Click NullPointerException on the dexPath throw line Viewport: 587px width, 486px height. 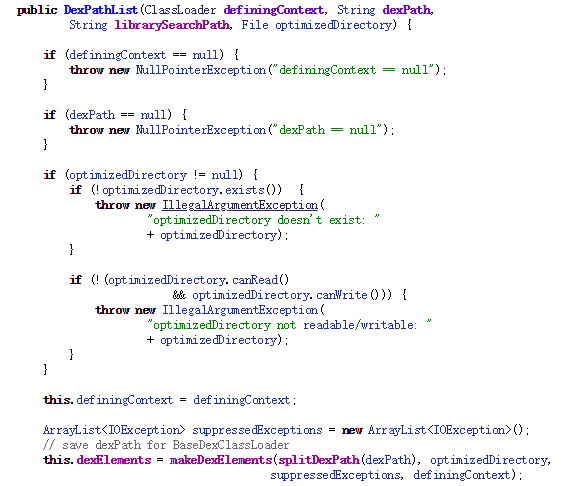pyautogui.click(x=201, y=130)
